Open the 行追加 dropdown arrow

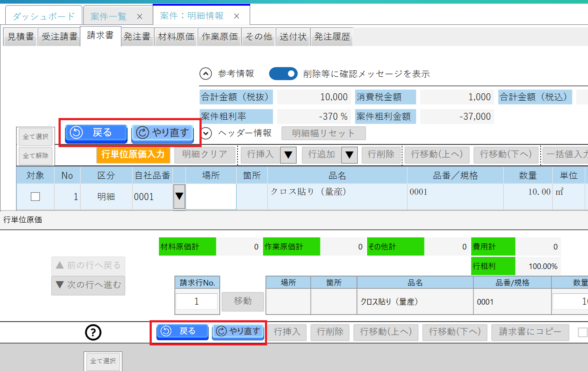pos(350,154)
